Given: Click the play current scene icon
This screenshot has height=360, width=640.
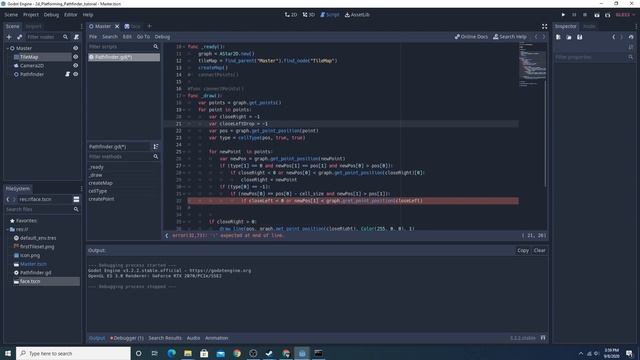Looking at the screenshot, I should 597,15.
